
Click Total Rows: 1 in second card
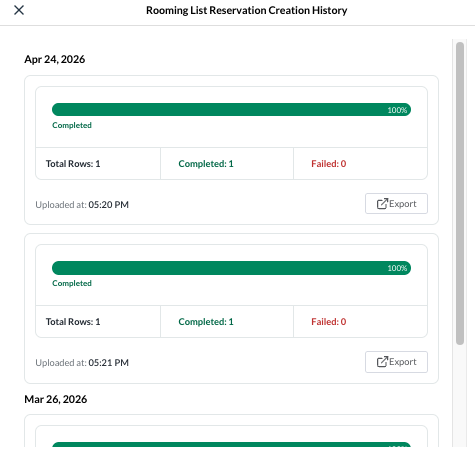click(73, 322)
